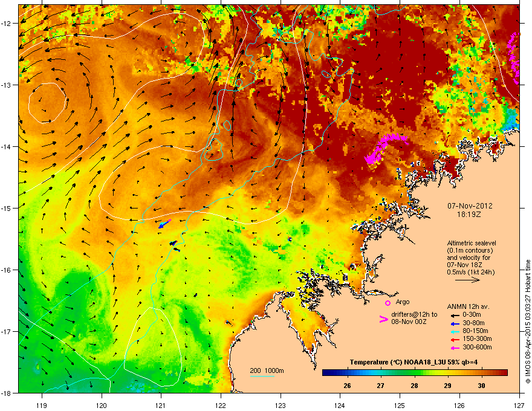Click the '-12' latitude axis label

[6, 24]
